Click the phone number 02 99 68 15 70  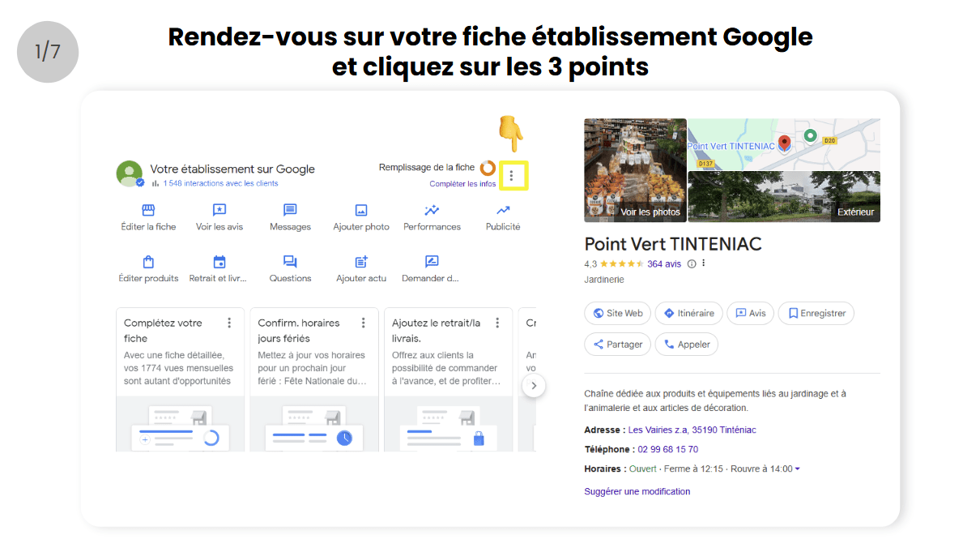click(x=668, y=449)
